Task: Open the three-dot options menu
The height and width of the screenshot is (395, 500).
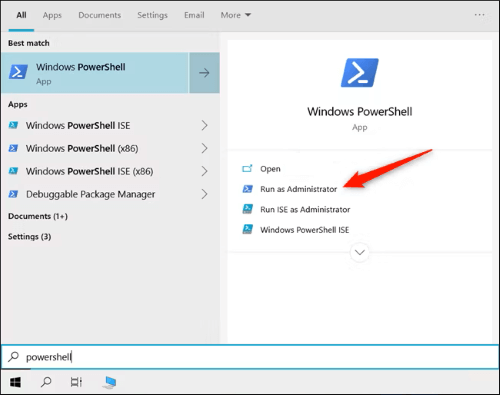Action: (x=479, y=15)
